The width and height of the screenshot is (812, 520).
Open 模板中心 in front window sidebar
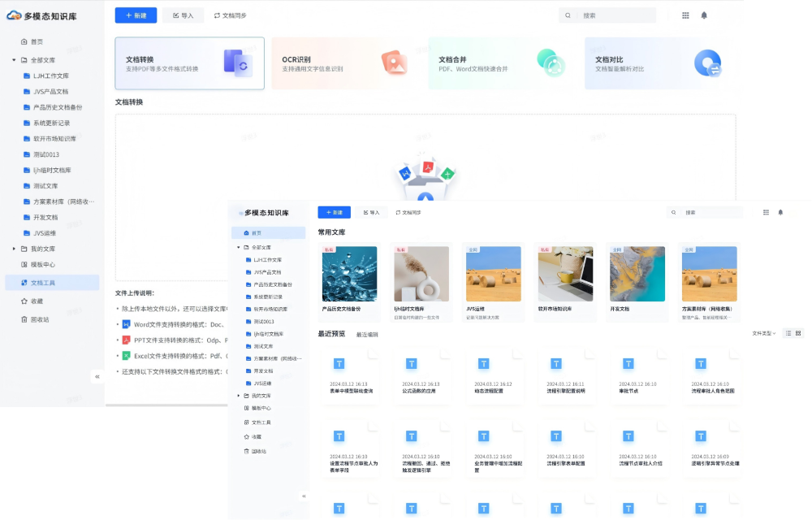[257, 408]
